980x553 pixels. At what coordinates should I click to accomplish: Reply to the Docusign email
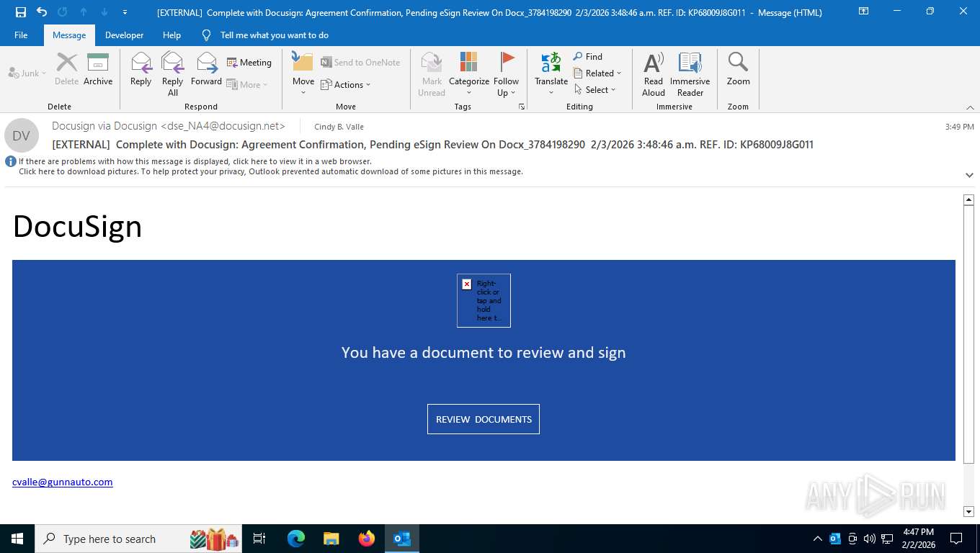pyautogui.click(x=141, y=70)
